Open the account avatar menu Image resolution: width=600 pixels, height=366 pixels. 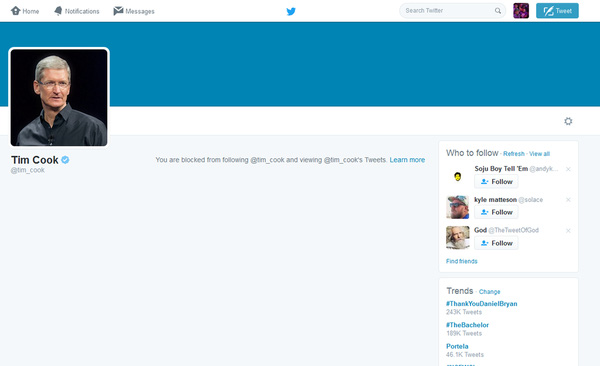click(x=521, y=11)
